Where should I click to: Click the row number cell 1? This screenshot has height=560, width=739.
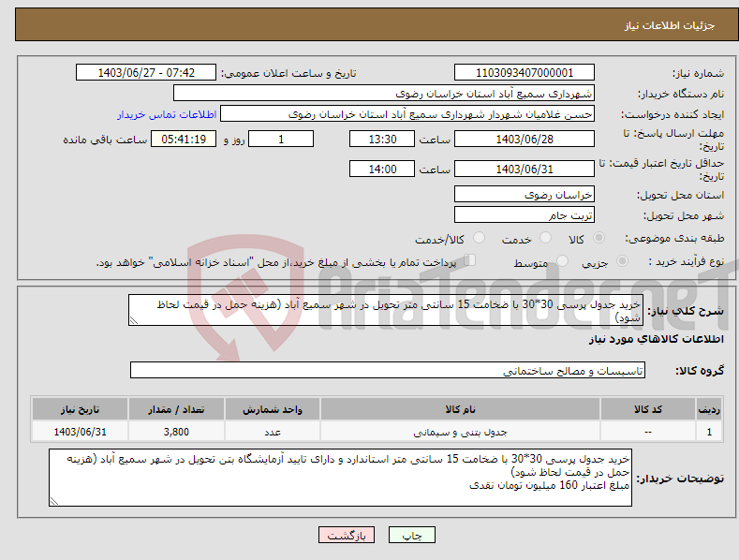(709, 432)
